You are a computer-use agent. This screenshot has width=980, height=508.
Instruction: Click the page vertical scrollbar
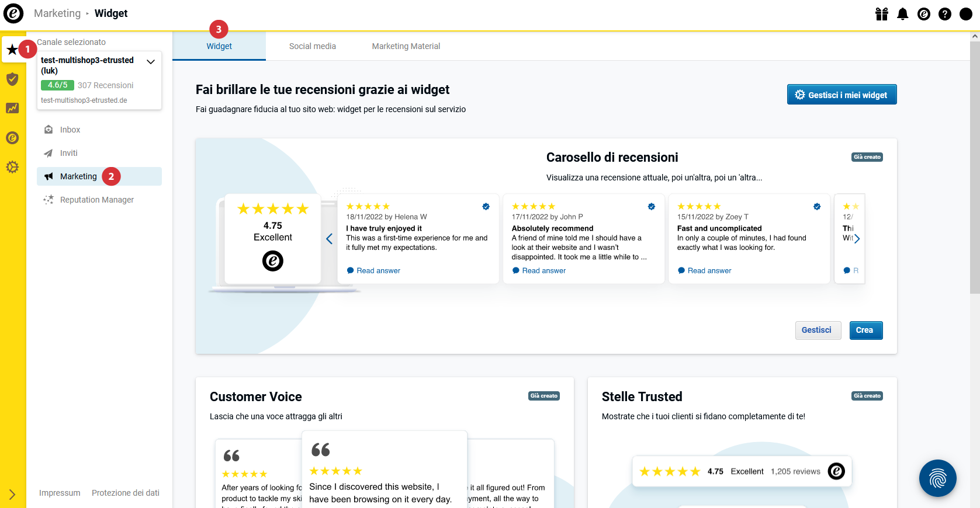(975, 269)
